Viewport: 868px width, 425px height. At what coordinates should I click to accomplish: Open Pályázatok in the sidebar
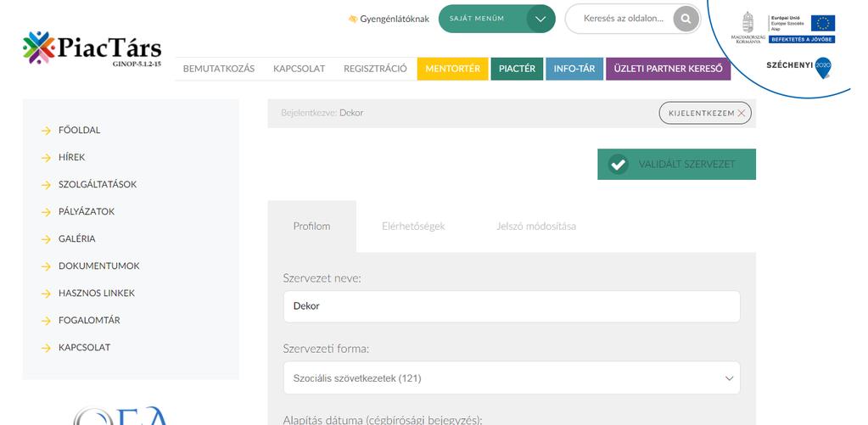(x=87, y=212)
